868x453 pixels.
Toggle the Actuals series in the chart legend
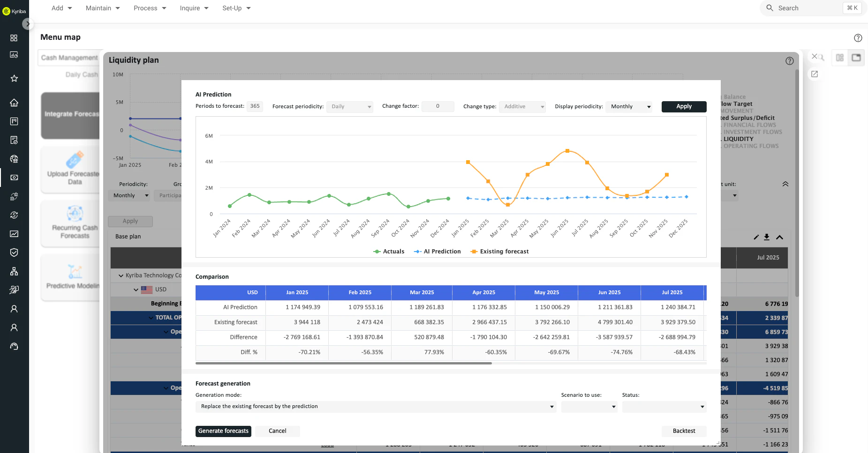[x=389, y=251]
